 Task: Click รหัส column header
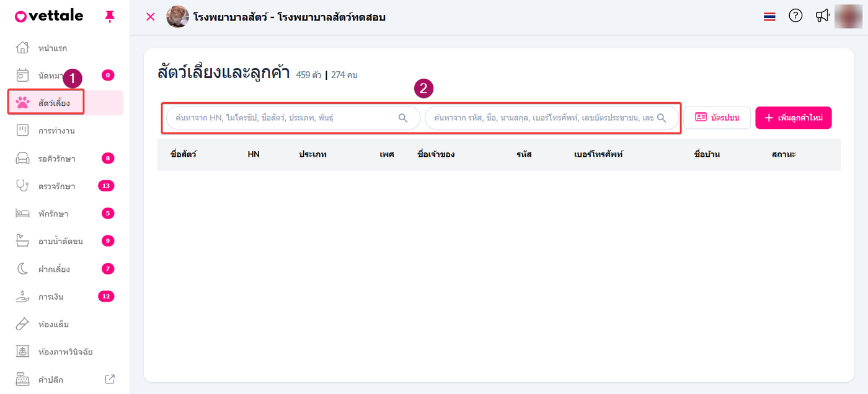coord(524,154)
